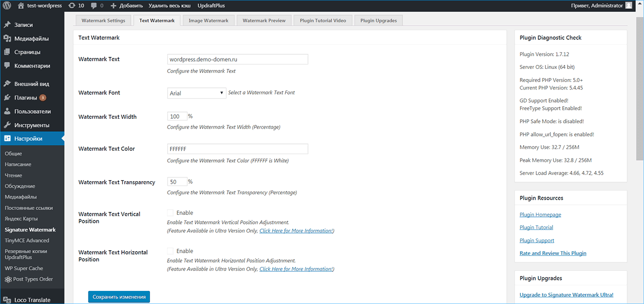Switch to the Watermark Preview tab
Image resolution: width=644 pixels, height=304 pixels.
264,21
